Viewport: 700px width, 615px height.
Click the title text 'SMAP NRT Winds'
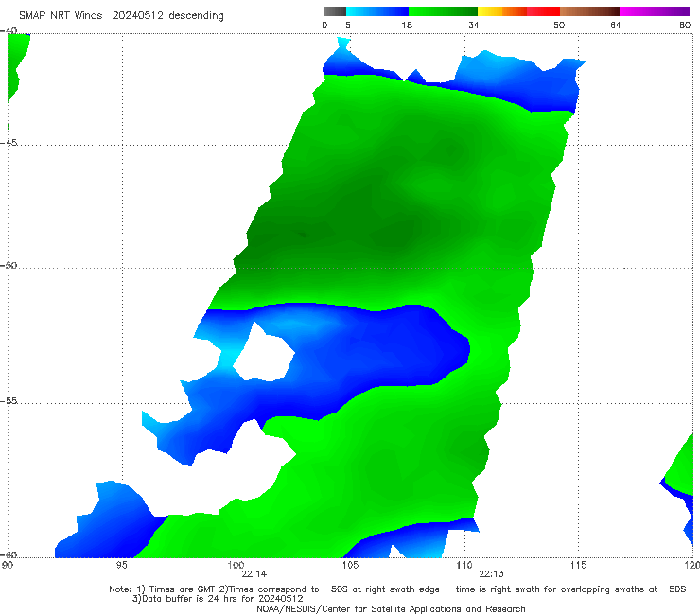pos(61,15)
